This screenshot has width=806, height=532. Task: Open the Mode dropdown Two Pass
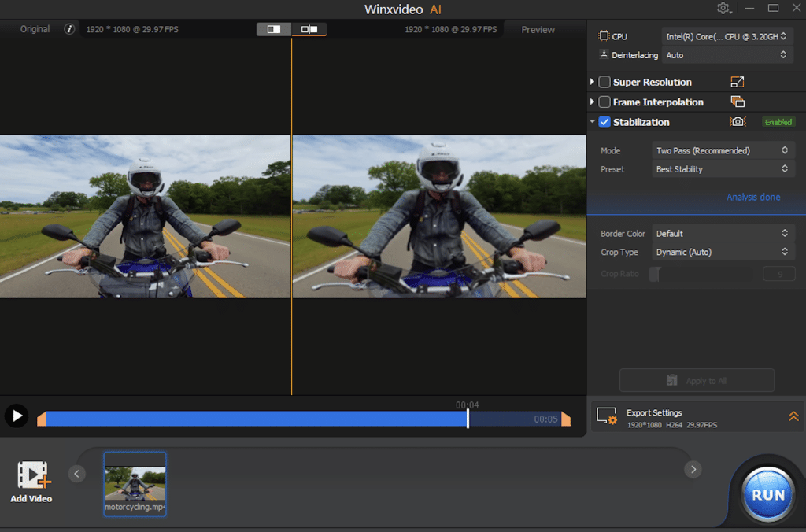[x=721, y=150]
